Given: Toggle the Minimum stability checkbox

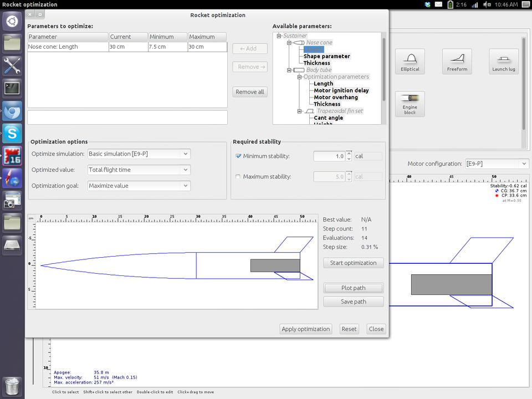Looking at the screenshot, I should 238,156.
